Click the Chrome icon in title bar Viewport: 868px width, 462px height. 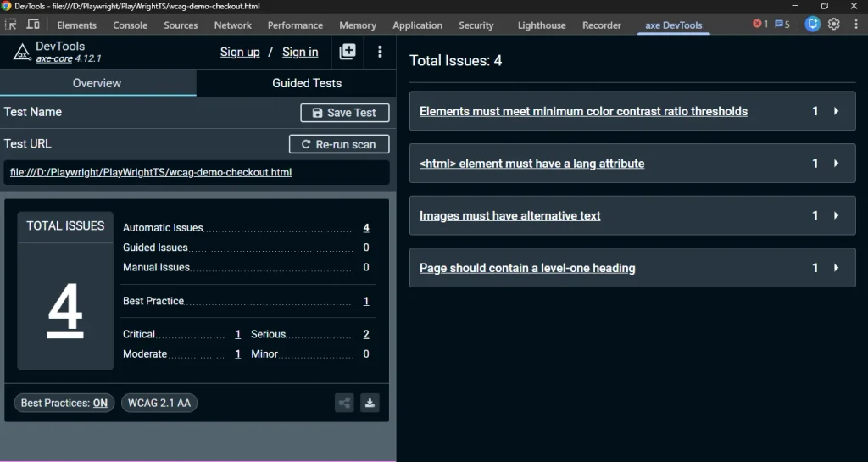[x=6, y=6]
